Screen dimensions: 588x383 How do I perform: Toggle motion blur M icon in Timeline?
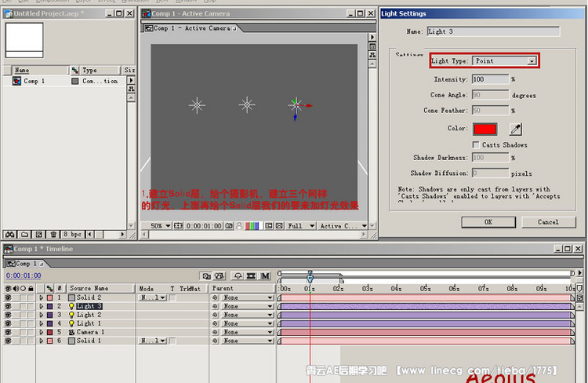tap(265, 276)
